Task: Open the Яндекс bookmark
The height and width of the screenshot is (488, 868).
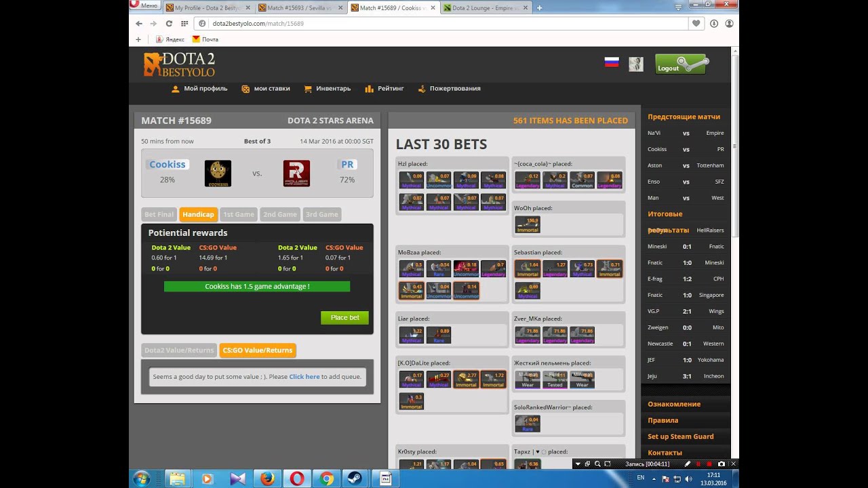Action: (x=170, y=39)
